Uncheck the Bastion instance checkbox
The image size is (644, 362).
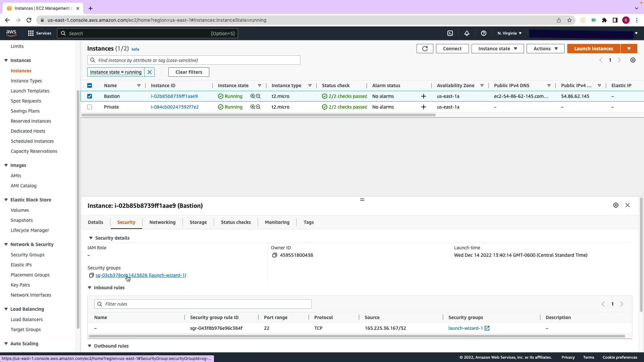pyautogui.click(x=90, y=96)
